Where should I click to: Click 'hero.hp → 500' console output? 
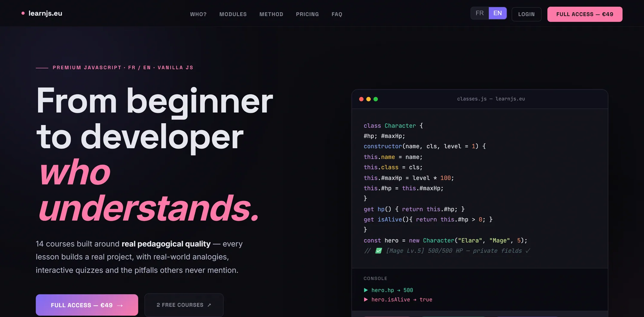click(x=392, y=290)
